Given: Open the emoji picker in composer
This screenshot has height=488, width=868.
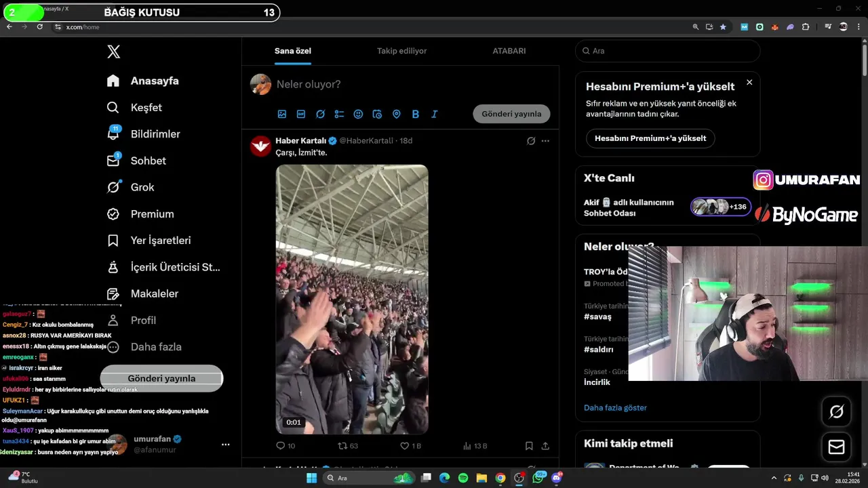Looking at the screenshot, I should [358, 114].
